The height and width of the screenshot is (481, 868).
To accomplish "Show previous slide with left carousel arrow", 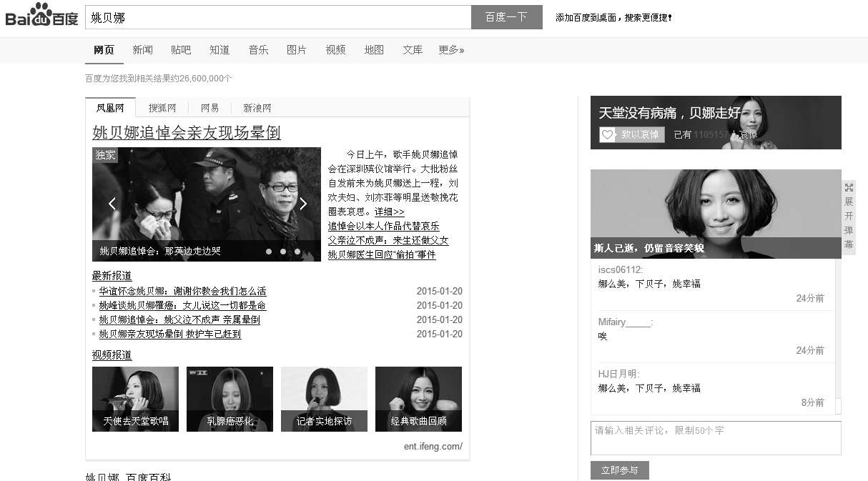I will (x=112, y=204).
